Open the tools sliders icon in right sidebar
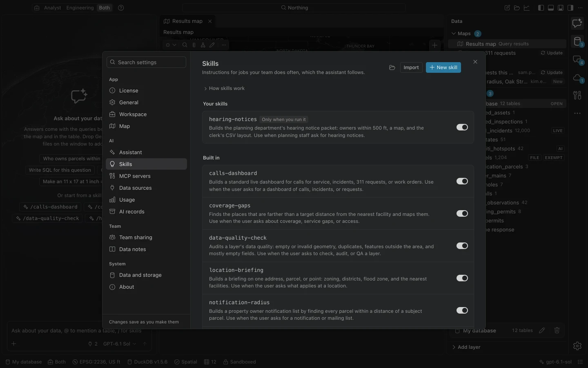The height and width of the screenshot is (368, 588). pos(577,95)
